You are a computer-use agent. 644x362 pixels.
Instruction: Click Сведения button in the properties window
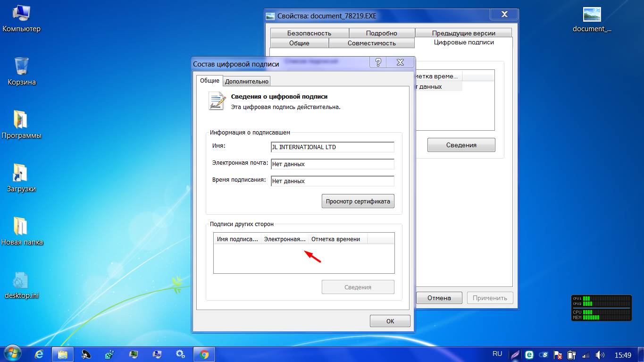(461, 145)
